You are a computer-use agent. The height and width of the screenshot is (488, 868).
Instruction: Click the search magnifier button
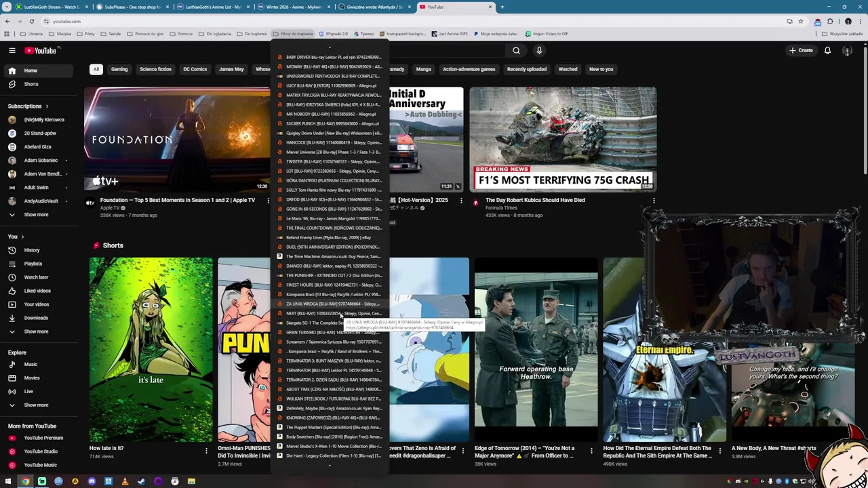click(516, 50)
